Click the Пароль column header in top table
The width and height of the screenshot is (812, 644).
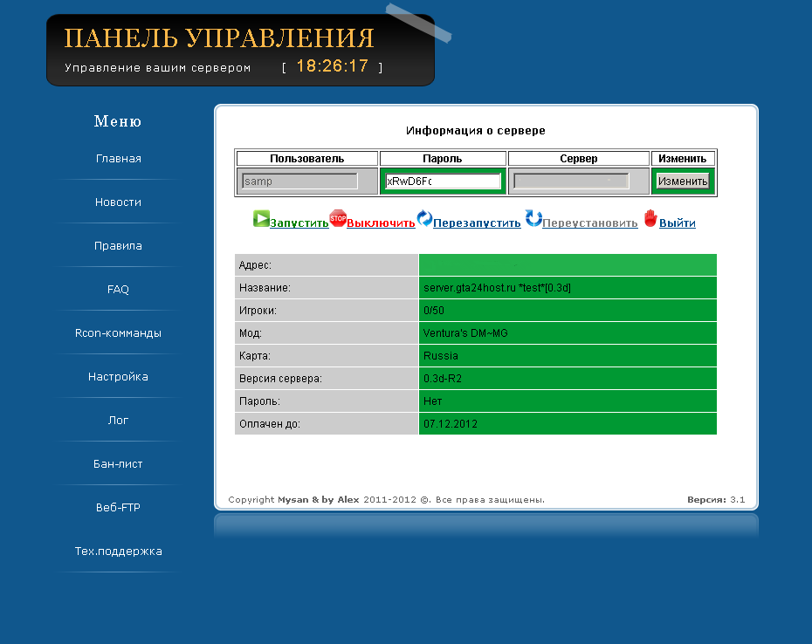coord(443,159)
